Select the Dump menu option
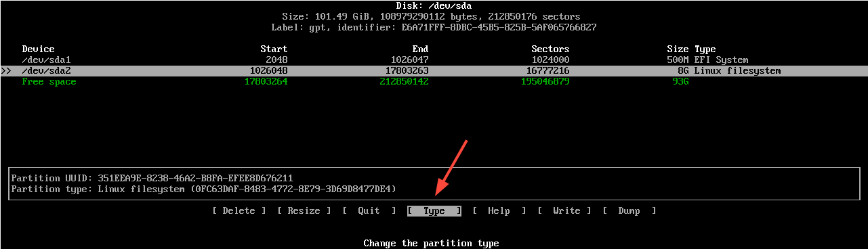Screen dimensions: 868x249 [x=629, y=211]
